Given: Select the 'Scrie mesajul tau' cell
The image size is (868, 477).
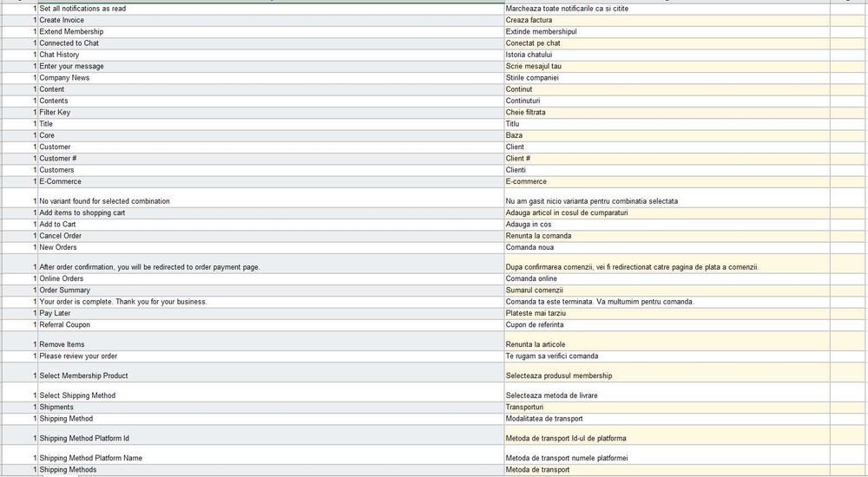Looking at the screenshot, I should [x=667, y=67].
